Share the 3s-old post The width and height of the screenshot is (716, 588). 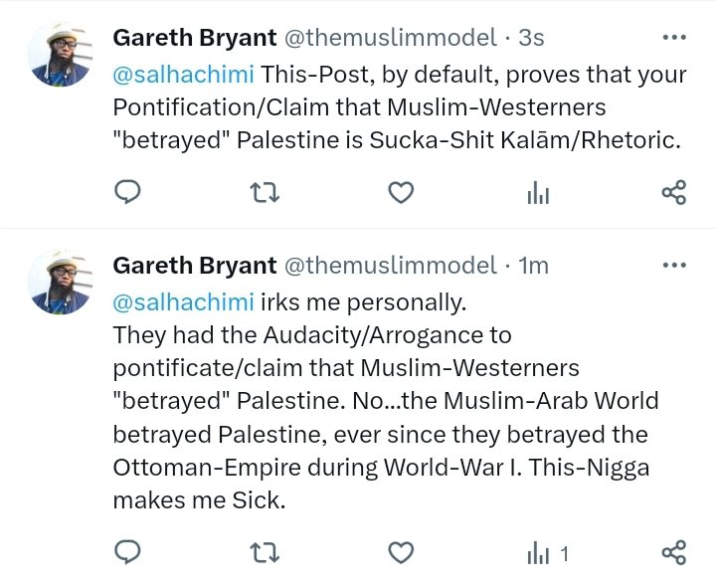pyautogui.click(x=673, y=192)
